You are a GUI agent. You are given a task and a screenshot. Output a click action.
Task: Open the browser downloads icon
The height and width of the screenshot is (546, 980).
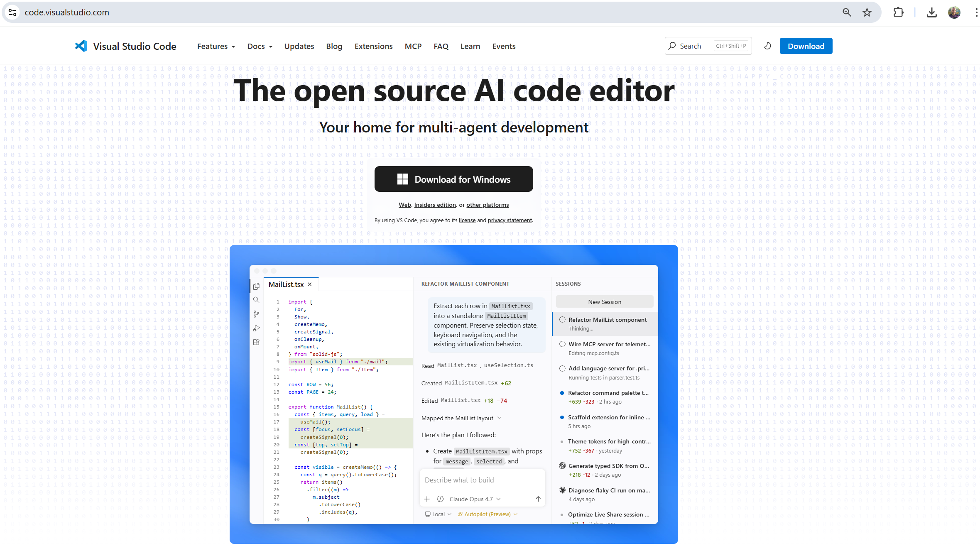click(932, 12)
